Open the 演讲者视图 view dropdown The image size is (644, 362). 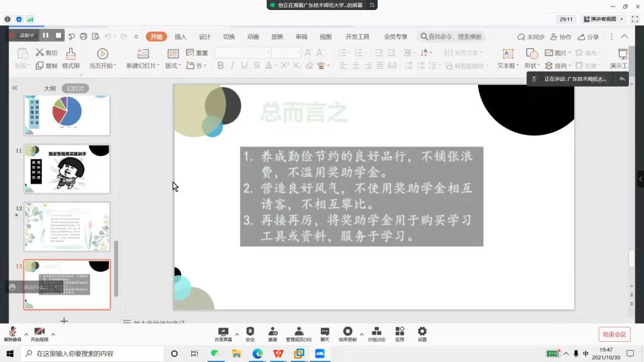click(x=603, y=19)
